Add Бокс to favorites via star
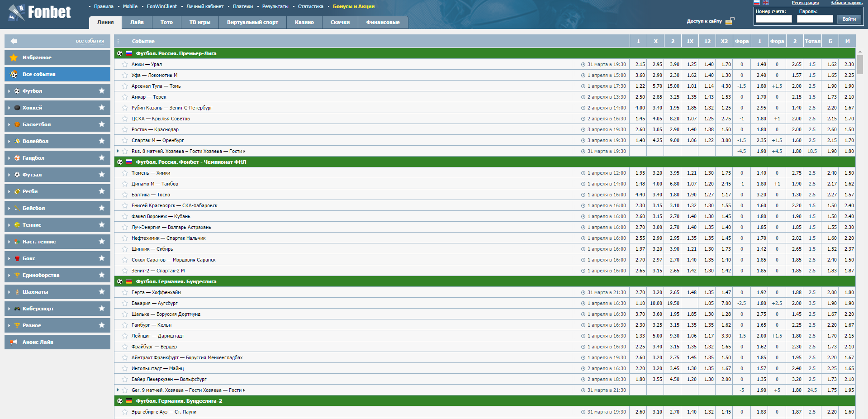 tap(102, 258)
